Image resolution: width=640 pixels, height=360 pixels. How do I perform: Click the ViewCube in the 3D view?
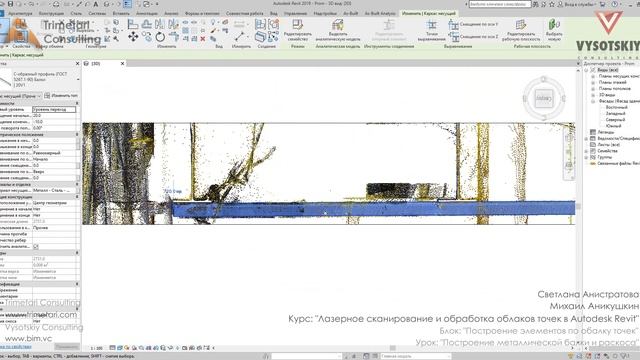point(544,98)
